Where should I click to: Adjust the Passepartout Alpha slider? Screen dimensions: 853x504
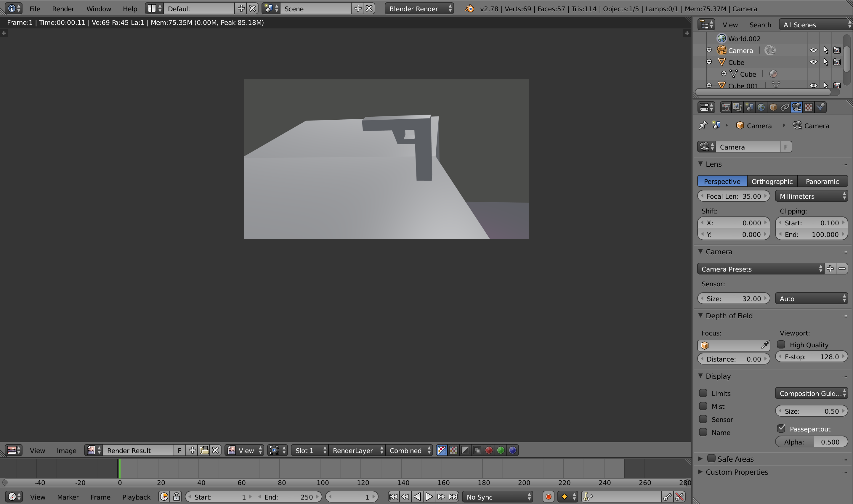click(x=812, y=442)
